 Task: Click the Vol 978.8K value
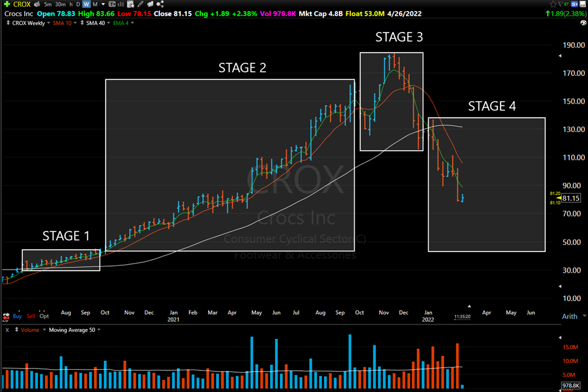point(278,13)
